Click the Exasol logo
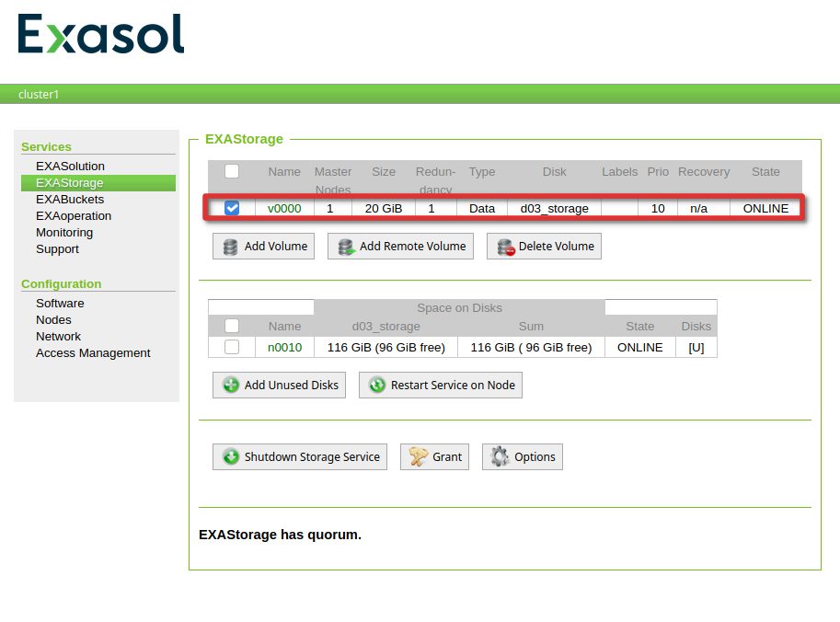The width and height of the screenshot is (840, 622). click(x=100, y=34)
